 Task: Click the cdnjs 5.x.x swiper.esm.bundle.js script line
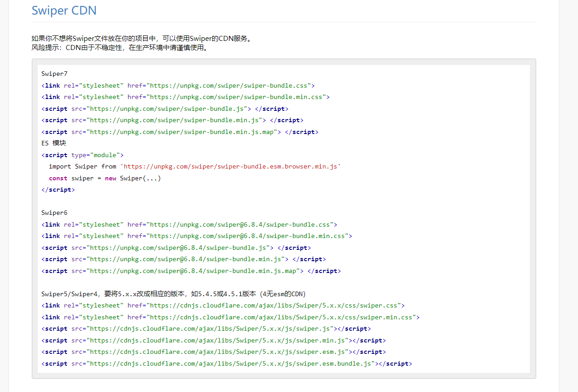click(227, 363)
